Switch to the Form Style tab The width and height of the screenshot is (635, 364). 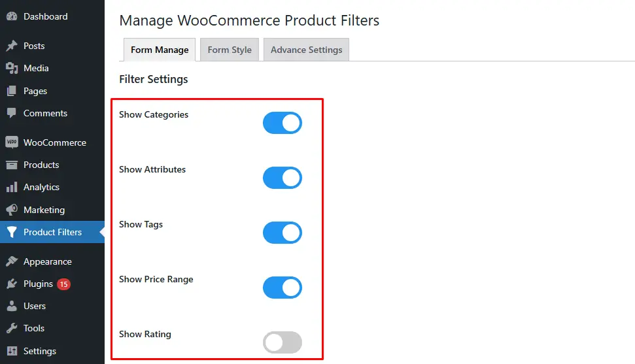coord(230,50)
